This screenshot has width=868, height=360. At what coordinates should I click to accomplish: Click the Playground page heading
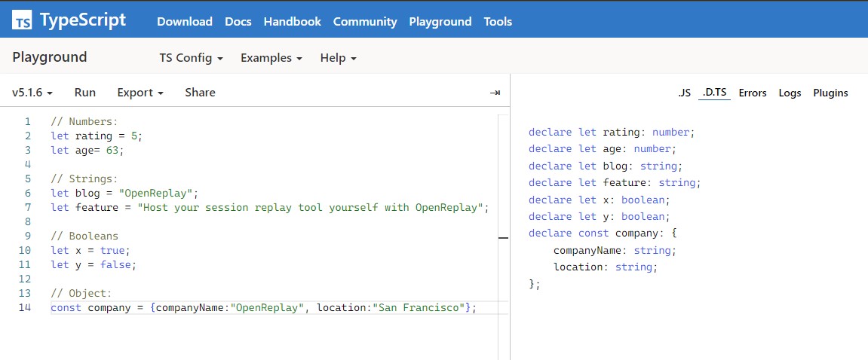point(49,57)
